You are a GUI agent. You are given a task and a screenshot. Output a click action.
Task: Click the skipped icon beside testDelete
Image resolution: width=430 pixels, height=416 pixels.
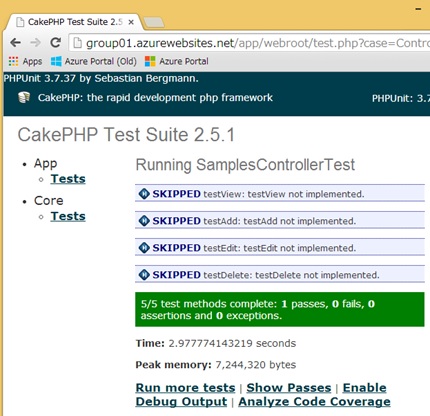click(x=144, y=275)
